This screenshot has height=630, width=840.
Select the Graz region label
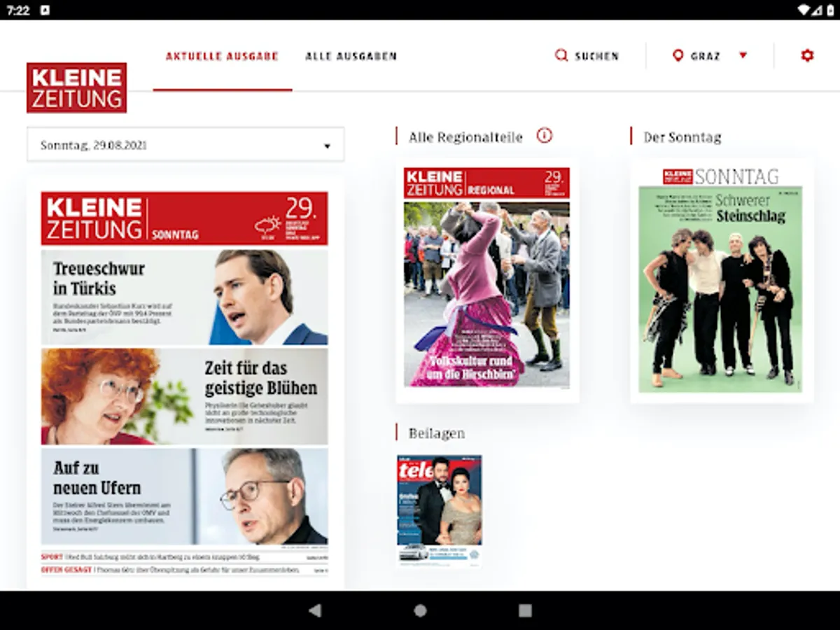pyautogui.click(x=706, y=56)
